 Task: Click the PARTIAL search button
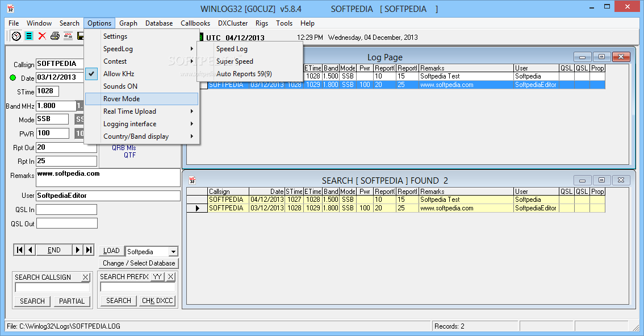pos(72,301)
